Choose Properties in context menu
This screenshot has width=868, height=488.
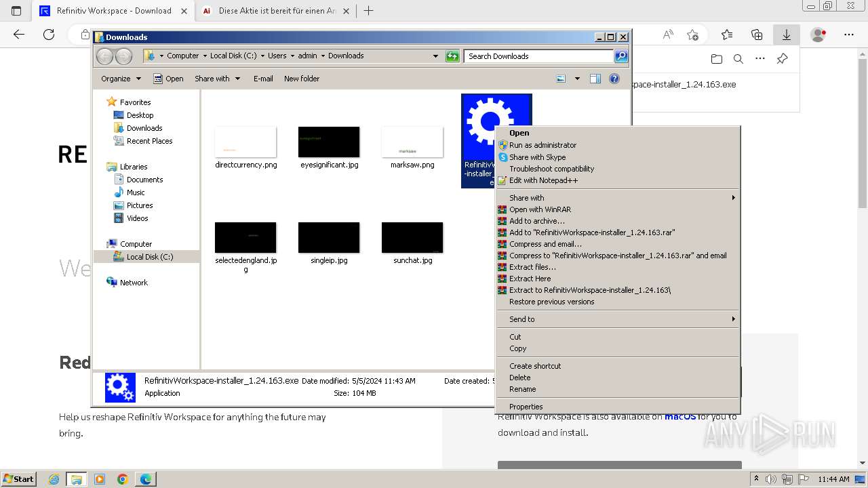pos(618,407)
